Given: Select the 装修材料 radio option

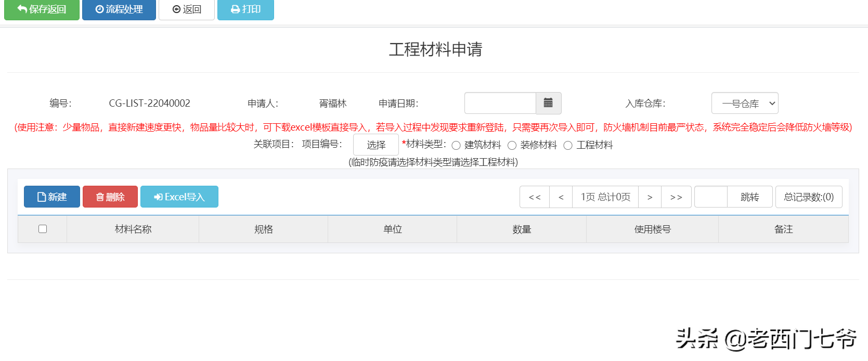Looking at the screenshot, I should click(512, 145).
